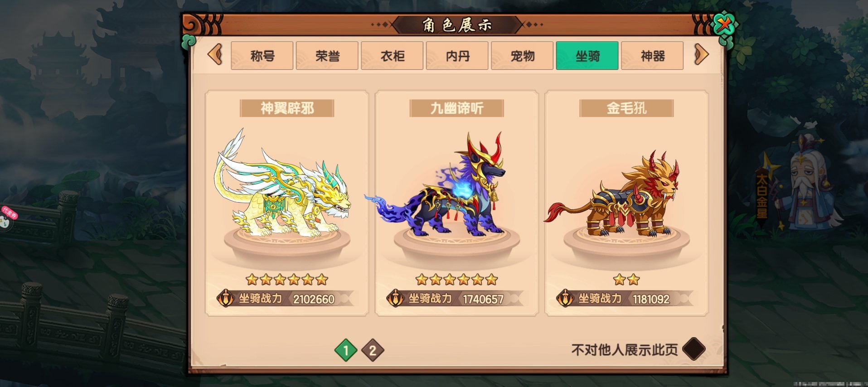Select page 1 green diamond indicator
This screenshot has height=387, width=868.
pos(346,350)
